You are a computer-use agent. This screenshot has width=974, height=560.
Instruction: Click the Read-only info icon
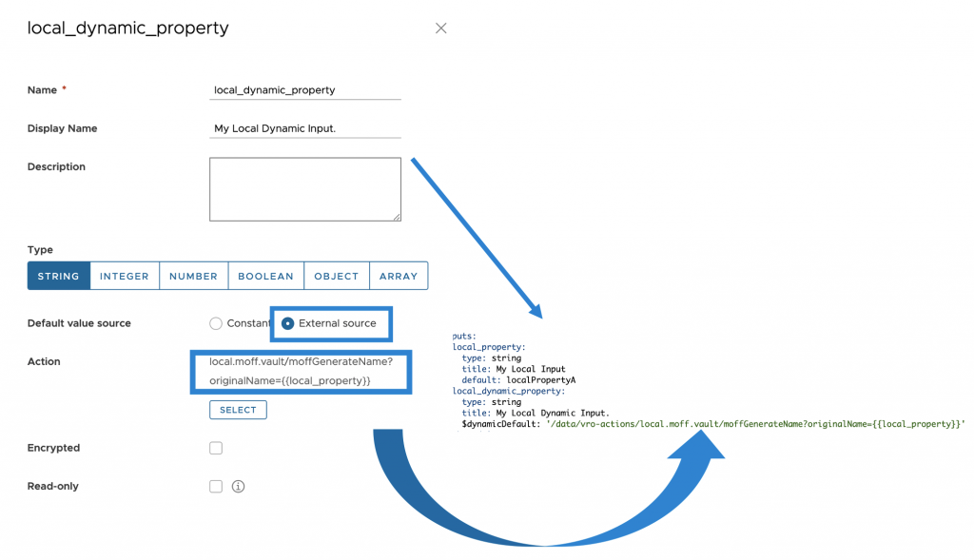[238, 486]
